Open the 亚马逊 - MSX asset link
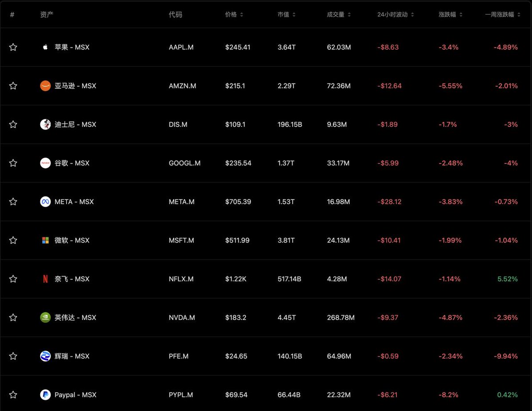 click(75, 86)
